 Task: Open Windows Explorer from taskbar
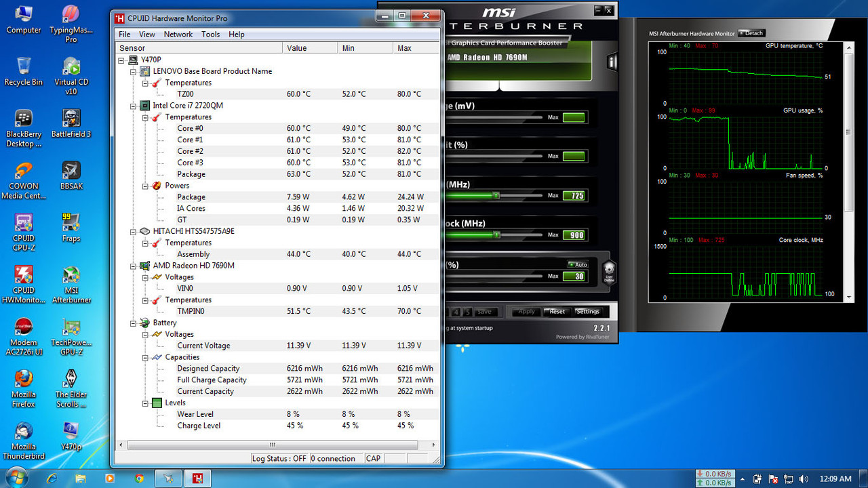81,478
